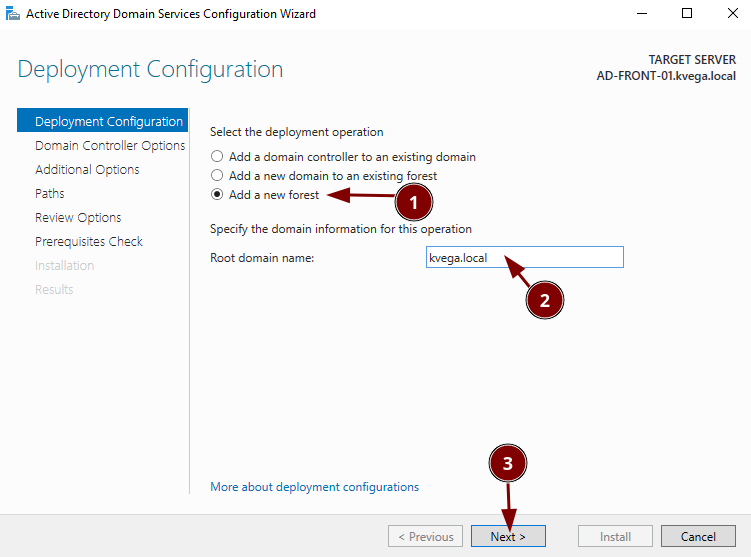Viewport: 751px width, 557px height.
Task: Choose 'Add a new domain to an existing forest'
Action: click(x=216, y=176)
